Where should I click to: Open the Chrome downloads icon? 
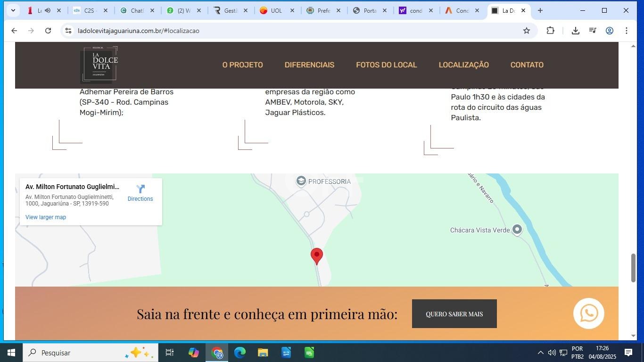[575, 31]
